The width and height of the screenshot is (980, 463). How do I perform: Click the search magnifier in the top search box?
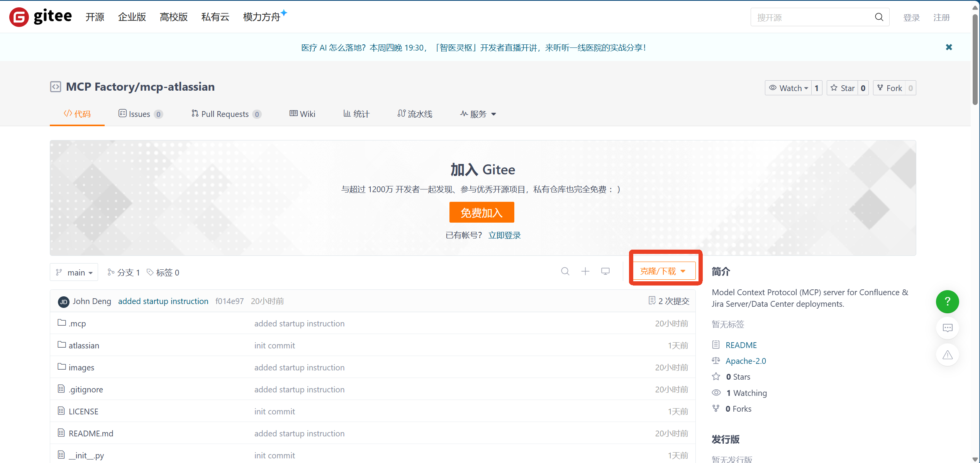[879, 17]
